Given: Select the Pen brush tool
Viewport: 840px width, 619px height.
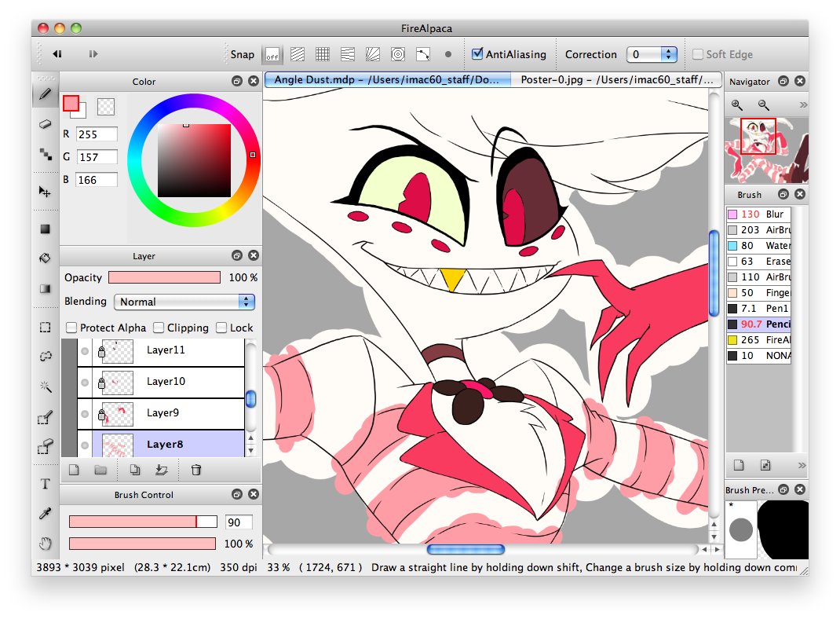Looking at the screenshot, I should (x=45, y=94).
